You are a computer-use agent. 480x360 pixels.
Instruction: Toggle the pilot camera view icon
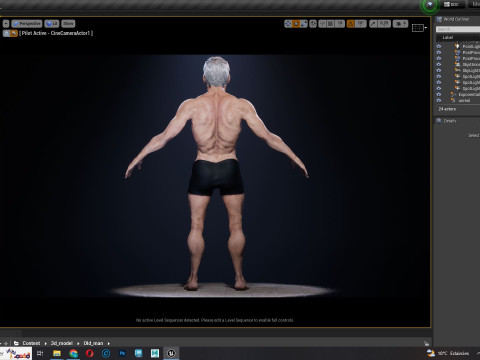coord(14,33)
